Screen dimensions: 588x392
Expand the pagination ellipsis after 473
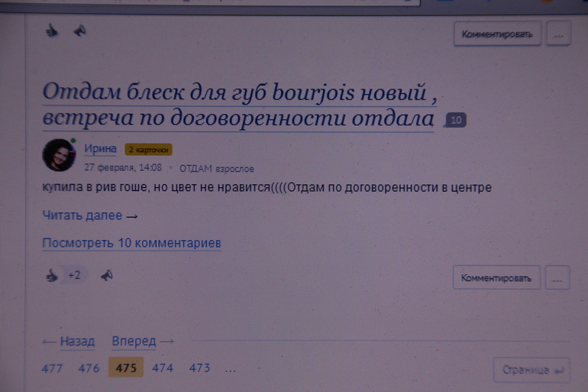pyautogui.click(x=230, y=368)
